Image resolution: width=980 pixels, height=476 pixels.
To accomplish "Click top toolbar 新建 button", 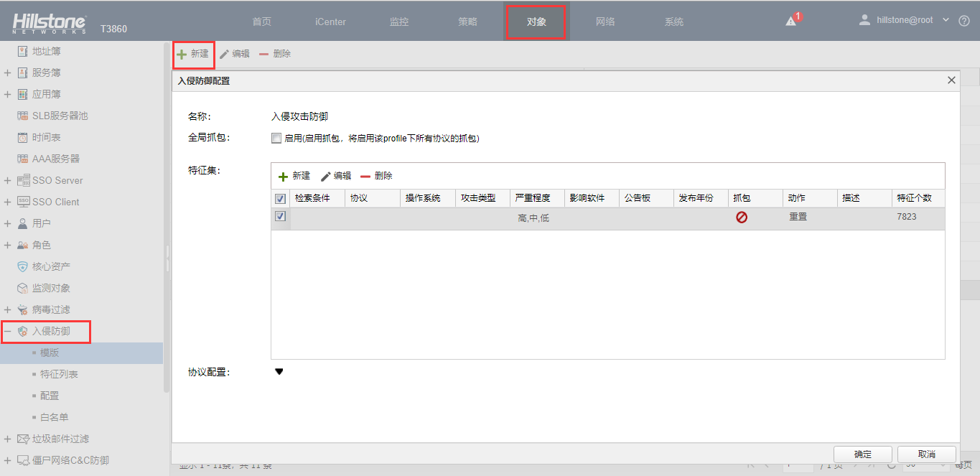I will (x=193, y=54).
